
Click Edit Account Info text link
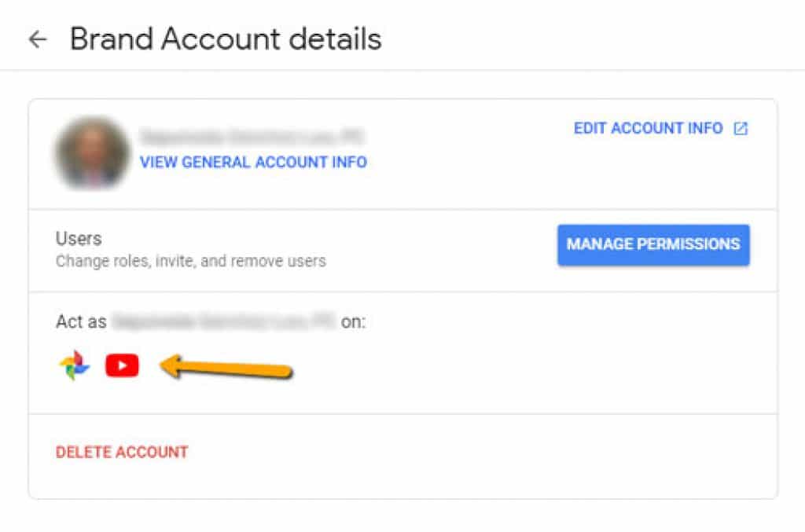[x=648, y=128]
